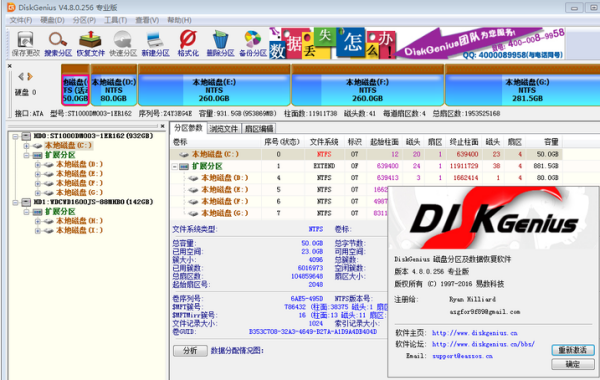Expand 本地磁盘(G:) in the disk tree
600x380 pixels.
pyautogui.click(x=38, y=192)
